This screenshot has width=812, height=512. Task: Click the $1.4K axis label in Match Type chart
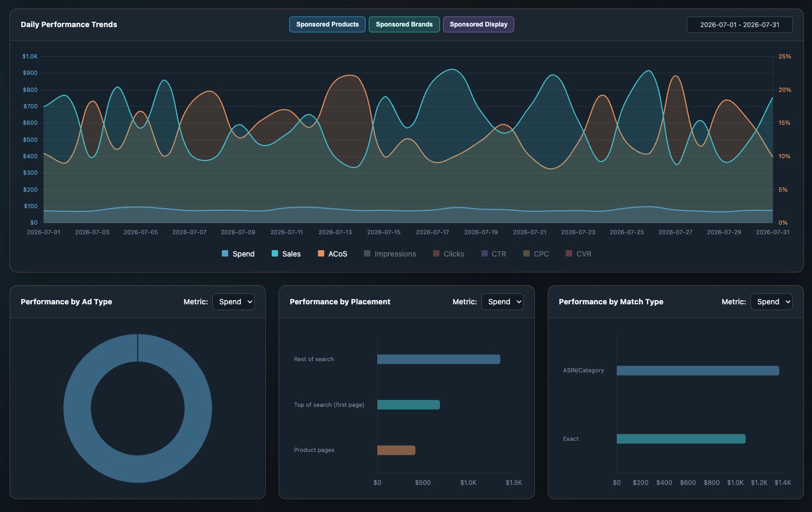(x=783, y=483)
